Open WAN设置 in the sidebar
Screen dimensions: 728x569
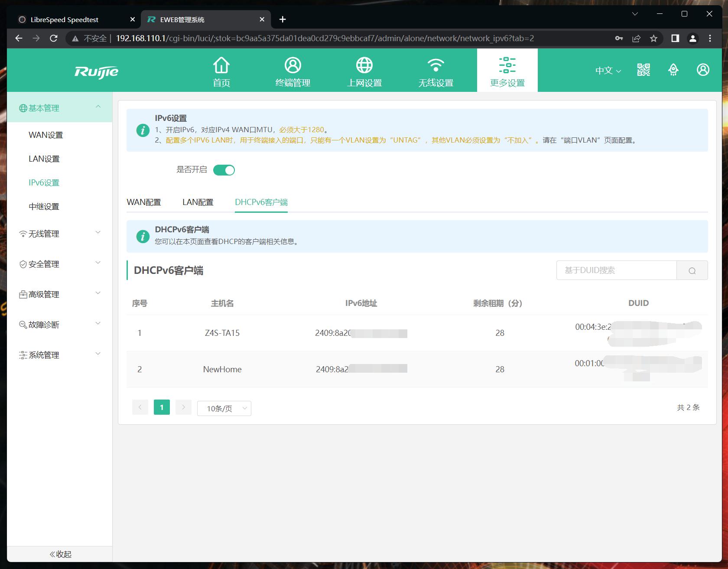pos(45,135)
